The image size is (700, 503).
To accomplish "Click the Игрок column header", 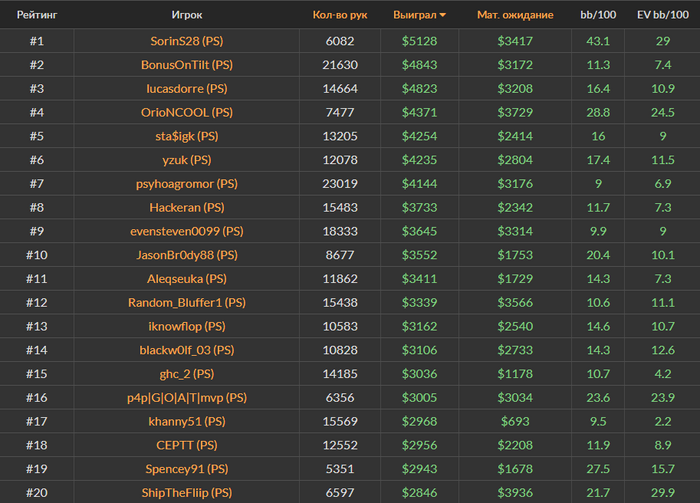I will [x=186, y=16].
